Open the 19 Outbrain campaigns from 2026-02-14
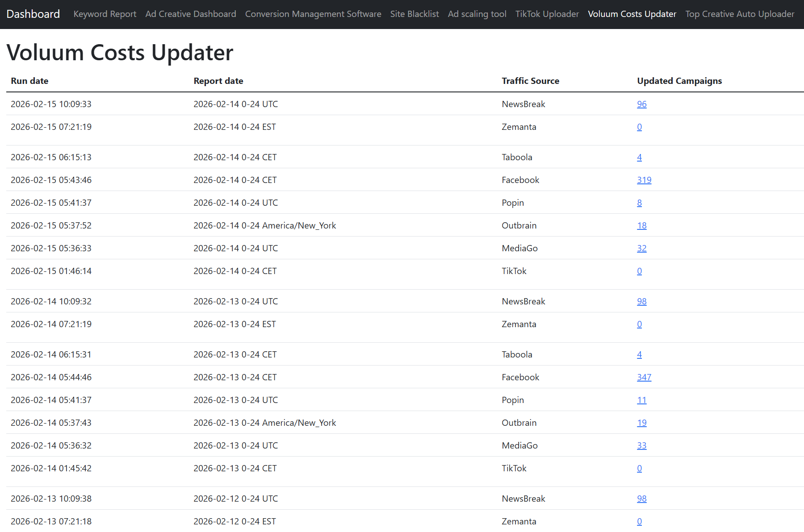Image resolution: width=804 pixels, height=532 pixels. tap(642, 423)
